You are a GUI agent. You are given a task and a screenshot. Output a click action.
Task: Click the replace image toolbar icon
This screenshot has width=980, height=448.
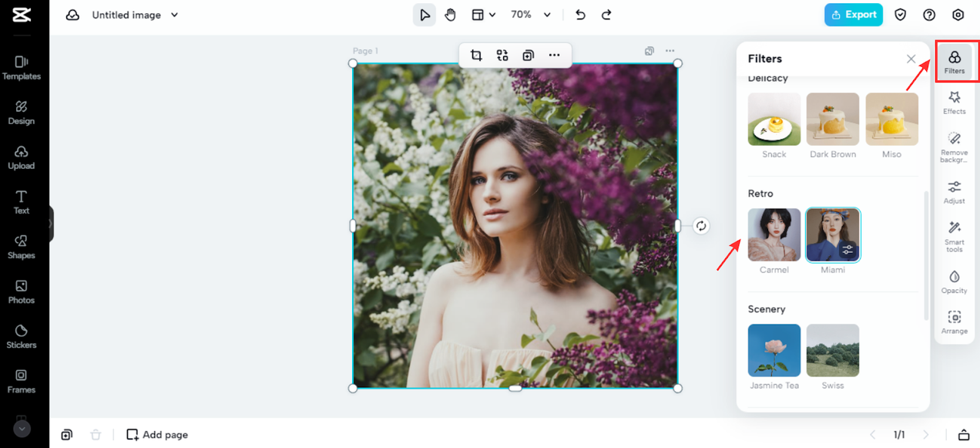click(502, 55)
